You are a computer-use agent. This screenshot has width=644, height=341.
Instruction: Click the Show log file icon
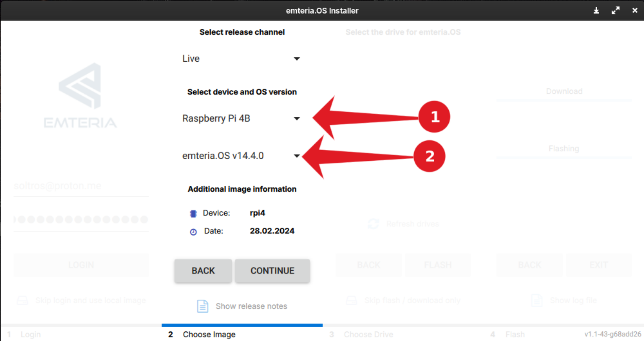tap(537, 300)
